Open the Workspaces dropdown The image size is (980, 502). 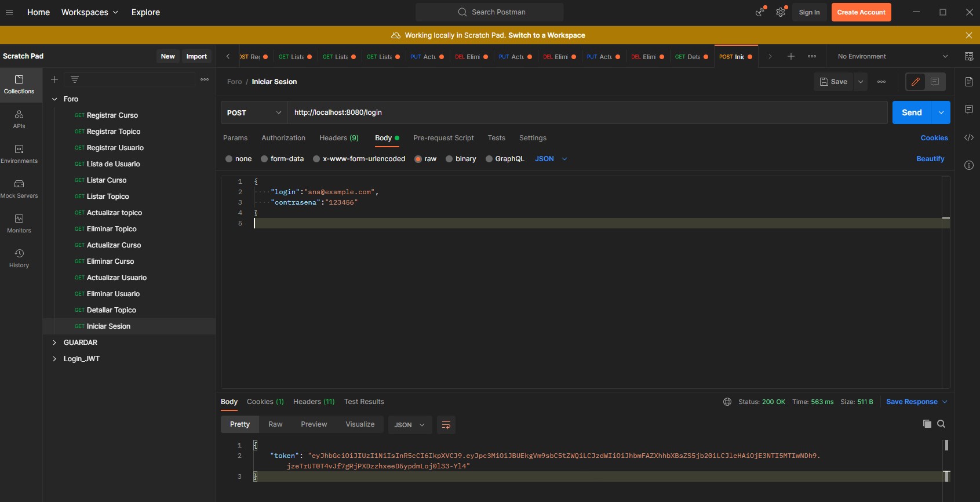click(90, 12)
